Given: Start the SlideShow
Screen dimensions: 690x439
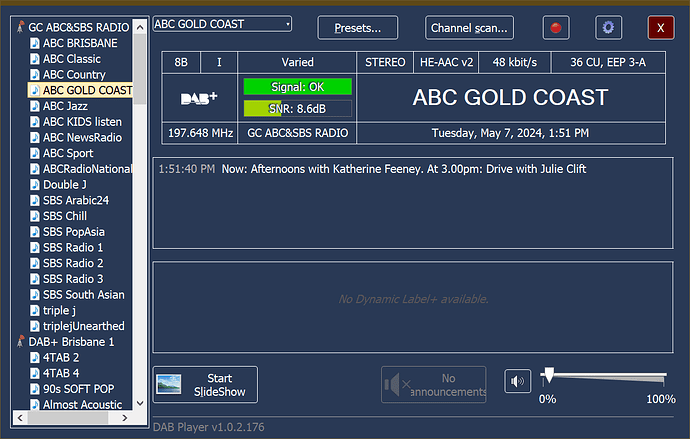Looking at the screenshot, I should [x=206, y=385].
